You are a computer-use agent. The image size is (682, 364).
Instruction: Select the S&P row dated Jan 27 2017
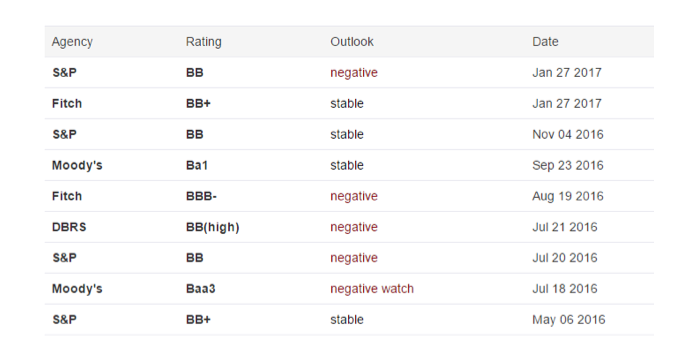pos(349,73)
